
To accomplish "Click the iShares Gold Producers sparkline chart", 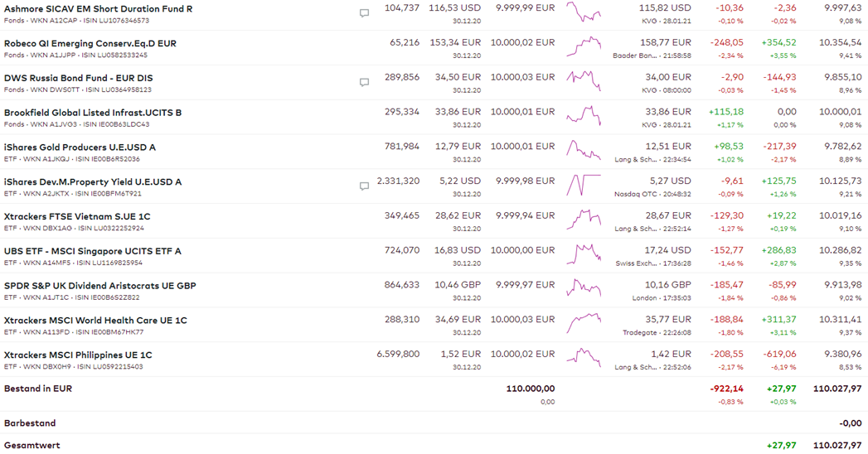I will click(584, 152).
